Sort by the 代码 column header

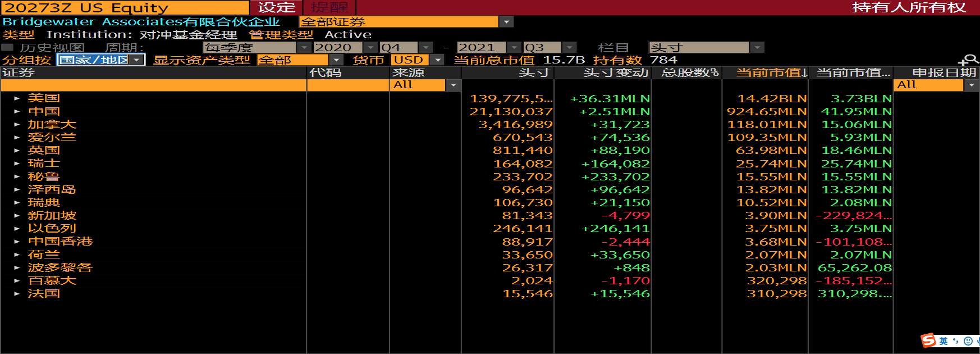[x=348, y=72]
